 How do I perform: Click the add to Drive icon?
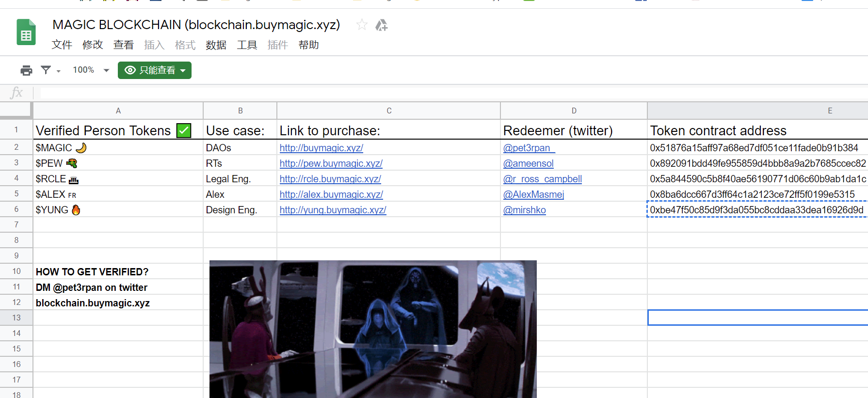click(x=382, y=25)
